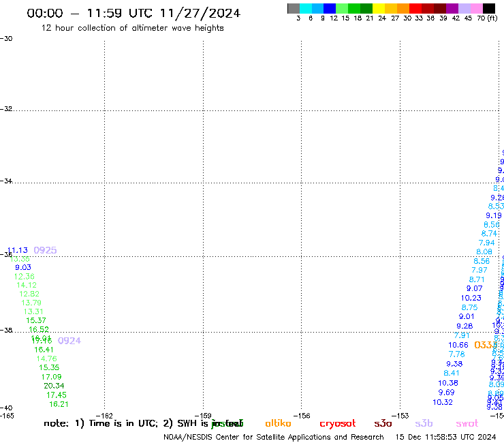Click the '15 Dec 11:58:53 UTC 2024' timestamp
This screenshot has height=443, width=504.
pyautogui.click(x=446, y=437)
